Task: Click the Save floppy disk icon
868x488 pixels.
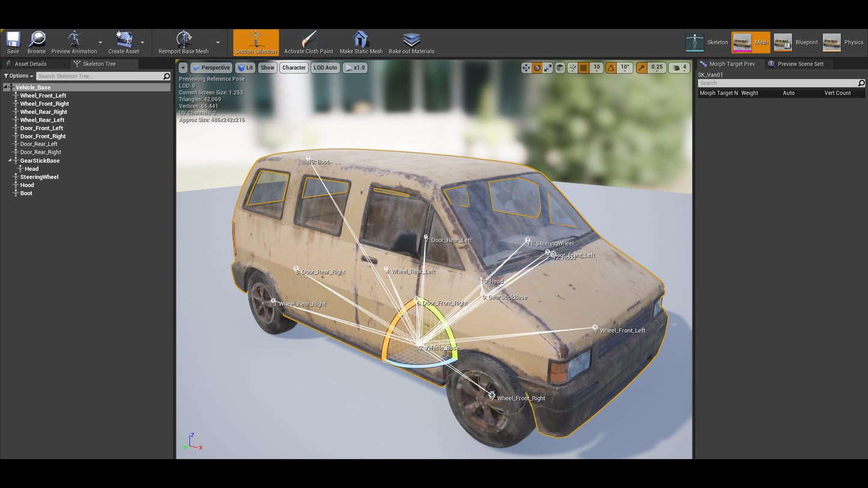Action: [x=13, y=40]
